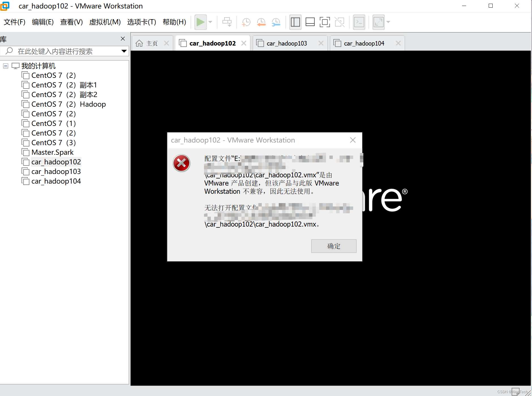The width and height of the screenshot is (532, 396).
Task: Switch to the car_hadoop103 tab
Action: pyautogui.click(x=287, y=43)
